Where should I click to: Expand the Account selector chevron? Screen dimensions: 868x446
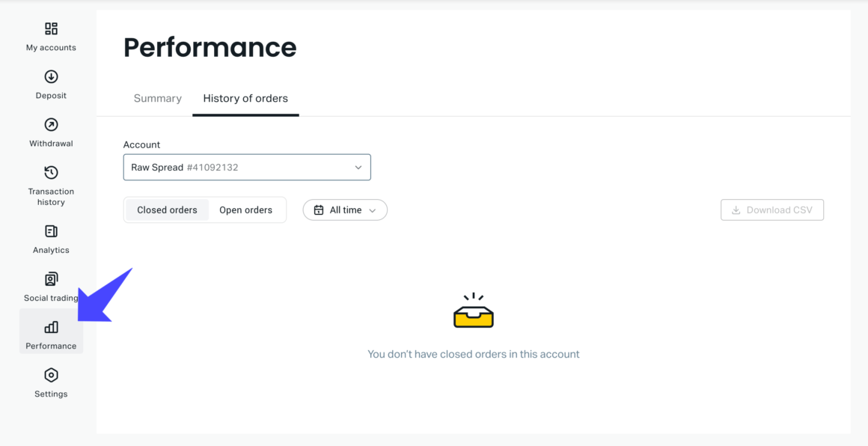[358, 168]
